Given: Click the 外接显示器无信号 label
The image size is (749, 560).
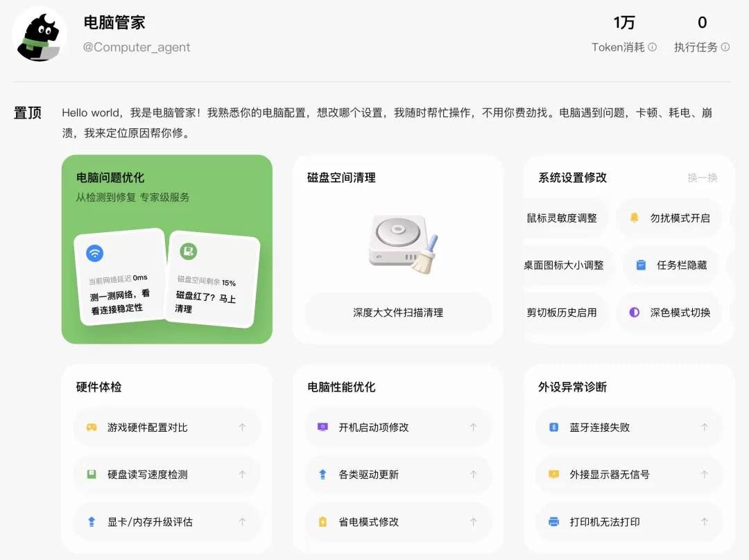Looking at the screenshot, I should 610,475.
